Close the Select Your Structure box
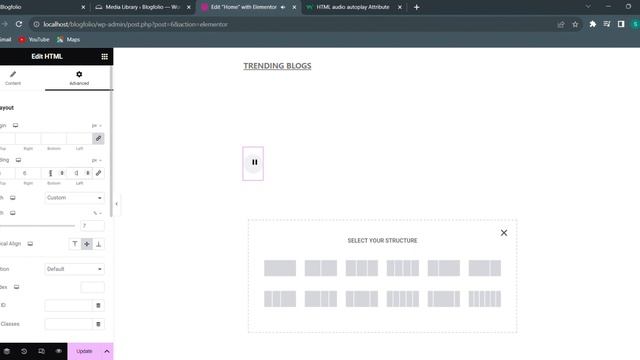This screenshot has height=360, width=640. point(504,233)
